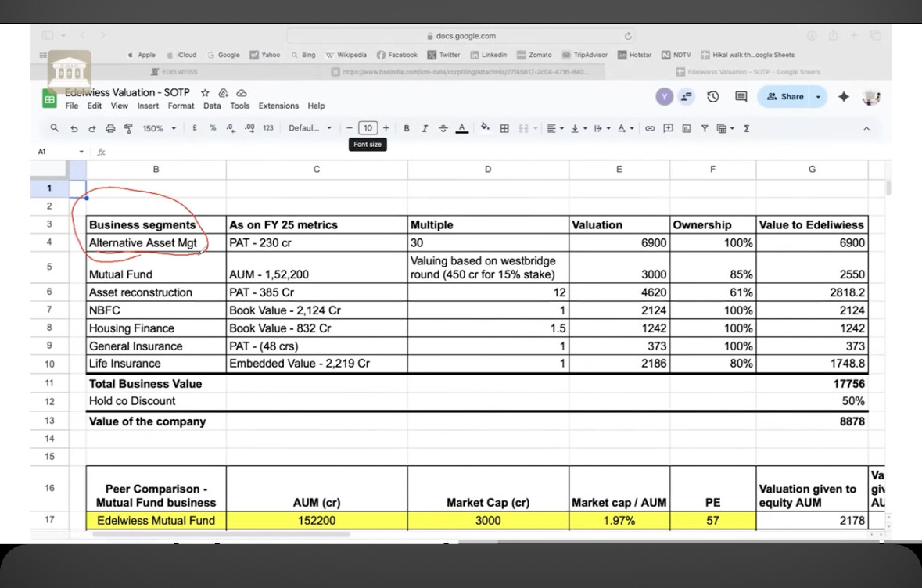
Task: Open the Format menu
Action: pos(181,106)
